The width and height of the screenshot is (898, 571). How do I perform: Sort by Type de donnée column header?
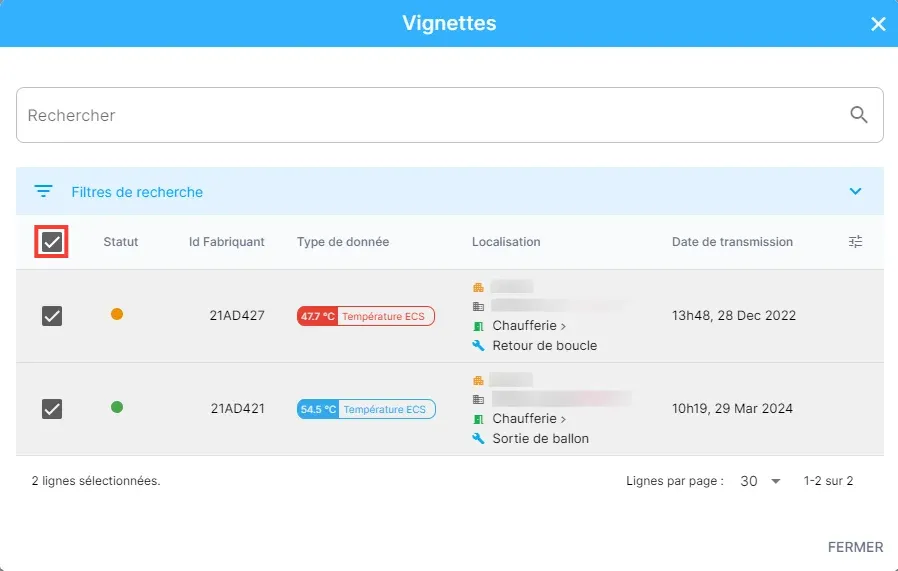(x=343, y=242)
